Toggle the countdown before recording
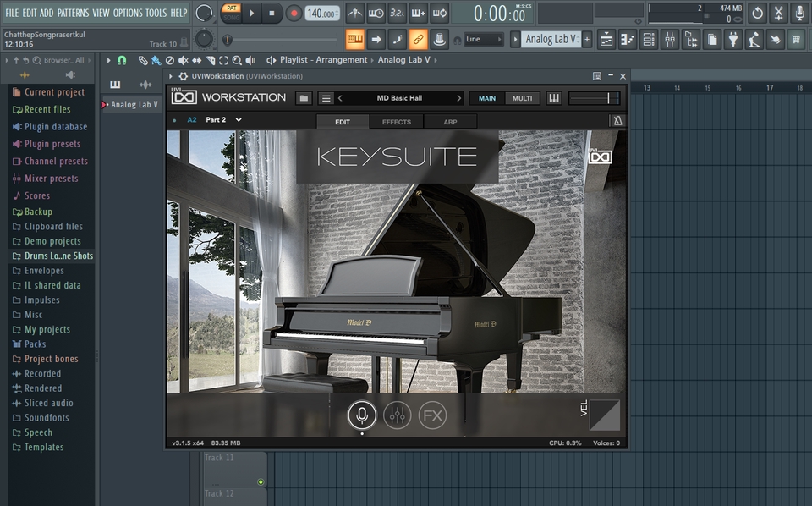Viewport: 812px width, 506px height. pos(398,13)
